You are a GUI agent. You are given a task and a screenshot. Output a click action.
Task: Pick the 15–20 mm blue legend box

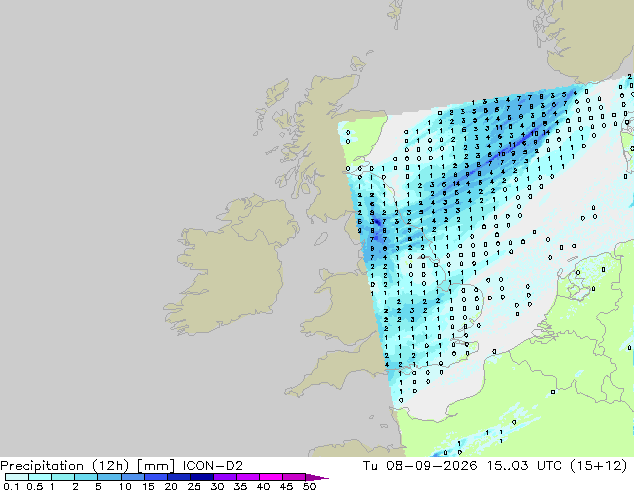(x=156, y=477)
